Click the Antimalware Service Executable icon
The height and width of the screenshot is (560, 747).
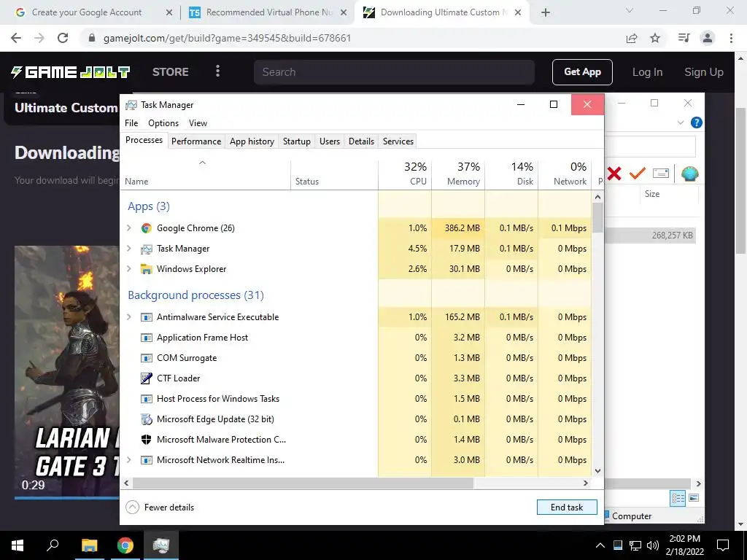click(x=146, y=317)
